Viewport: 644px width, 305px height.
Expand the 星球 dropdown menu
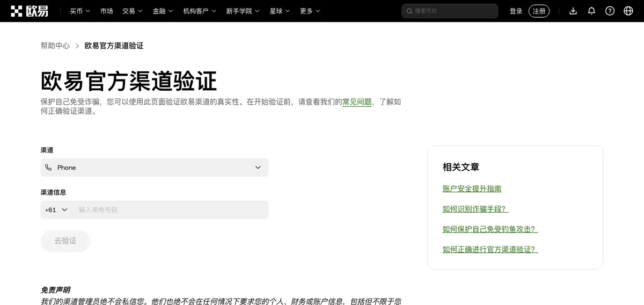[280, 11]
